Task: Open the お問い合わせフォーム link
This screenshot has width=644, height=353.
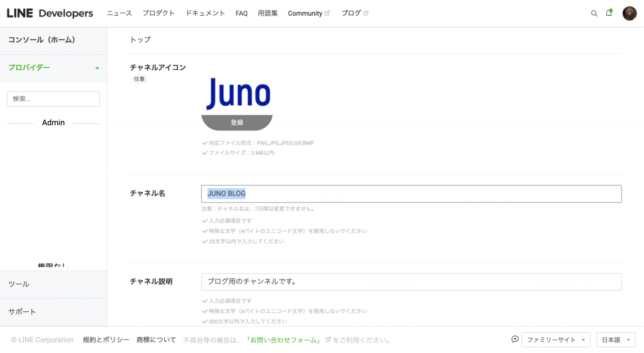Action: [284, 340]
